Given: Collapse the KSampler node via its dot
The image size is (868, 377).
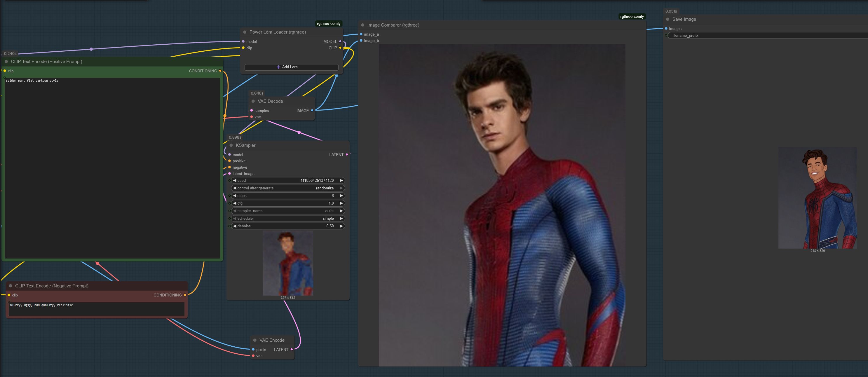Looking at the screenshot, I should pyautogui.click(x=231, y=146).
